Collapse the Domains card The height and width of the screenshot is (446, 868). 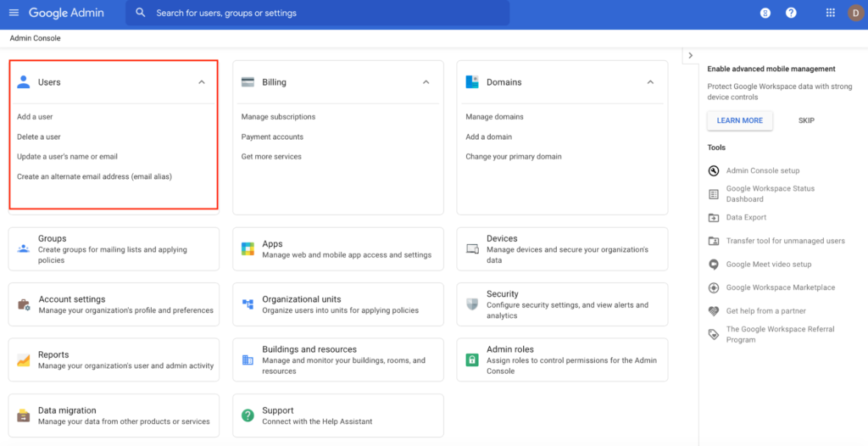[x=650, y=82]
